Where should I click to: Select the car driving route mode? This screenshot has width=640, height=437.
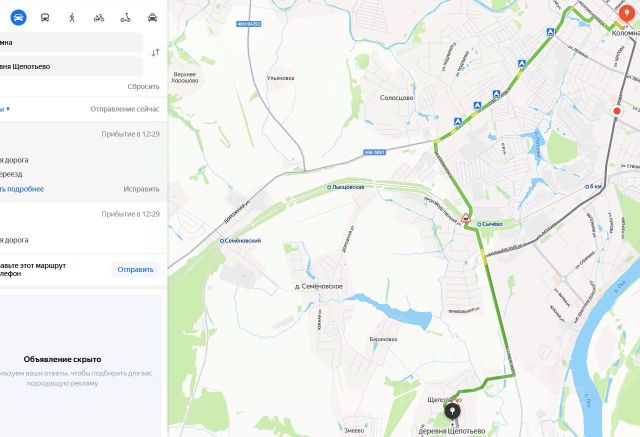(18, 18)
